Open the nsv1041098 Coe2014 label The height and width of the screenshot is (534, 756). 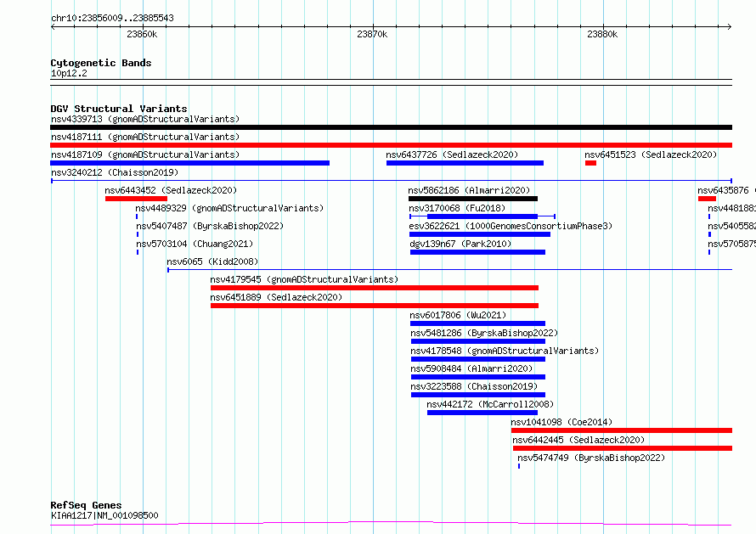(561, 422)
